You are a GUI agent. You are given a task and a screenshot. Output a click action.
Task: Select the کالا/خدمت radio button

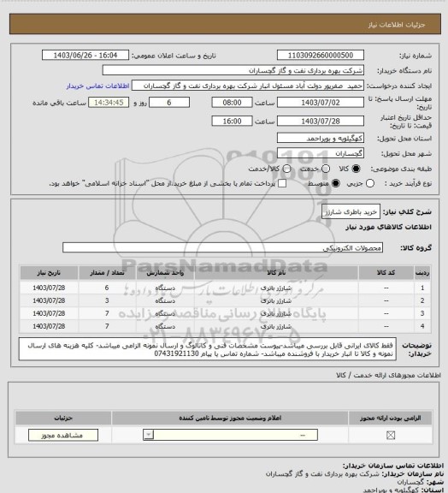point(286,169)
